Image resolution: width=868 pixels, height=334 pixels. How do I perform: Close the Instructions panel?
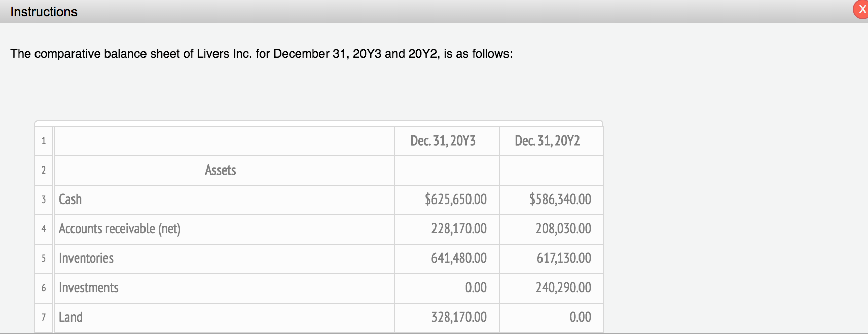[860, 9]
